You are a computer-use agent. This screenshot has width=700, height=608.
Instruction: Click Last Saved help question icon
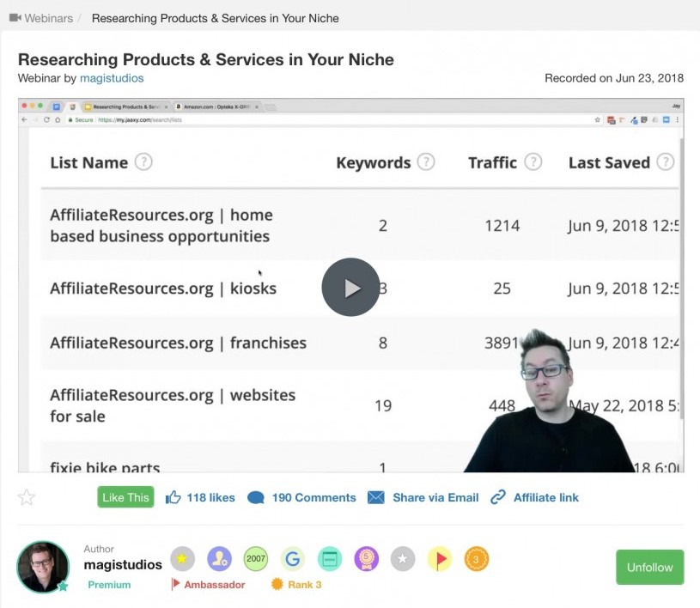(x=665, y=161)
